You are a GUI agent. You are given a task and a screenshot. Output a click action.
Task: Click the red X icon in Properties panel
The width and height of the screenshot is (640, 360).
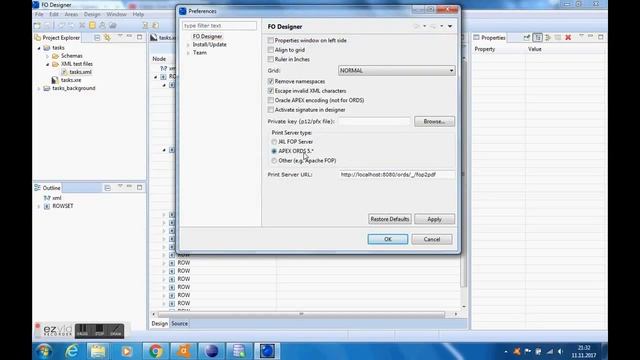point(568,38)
